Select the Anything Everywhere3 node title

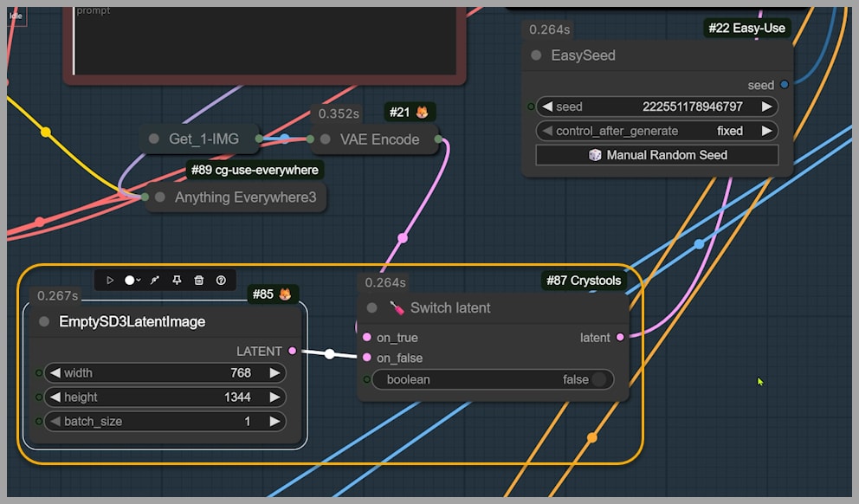[245, 197]
